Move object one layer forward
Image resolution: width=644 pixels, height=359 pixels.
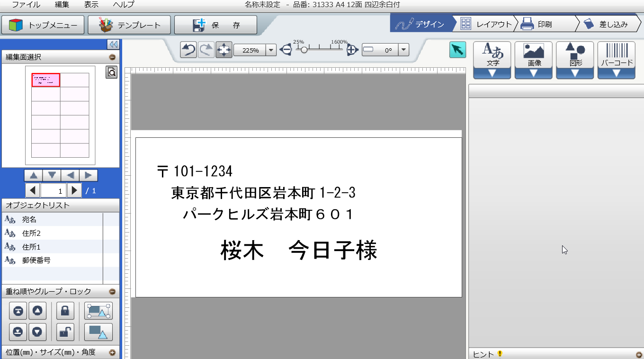click(37, 311)
